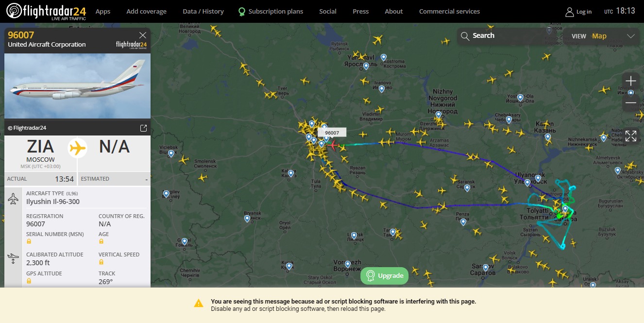Open the Subscription plans menu
The height and width of the screenshot is (323, 644).
point(271,11)
